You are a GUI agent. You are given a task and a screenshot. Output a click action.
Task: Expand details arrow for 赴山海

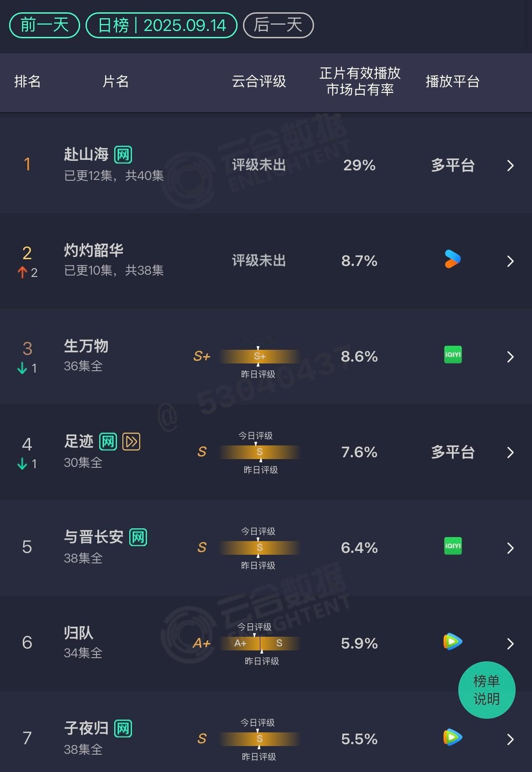coord(510,165)
